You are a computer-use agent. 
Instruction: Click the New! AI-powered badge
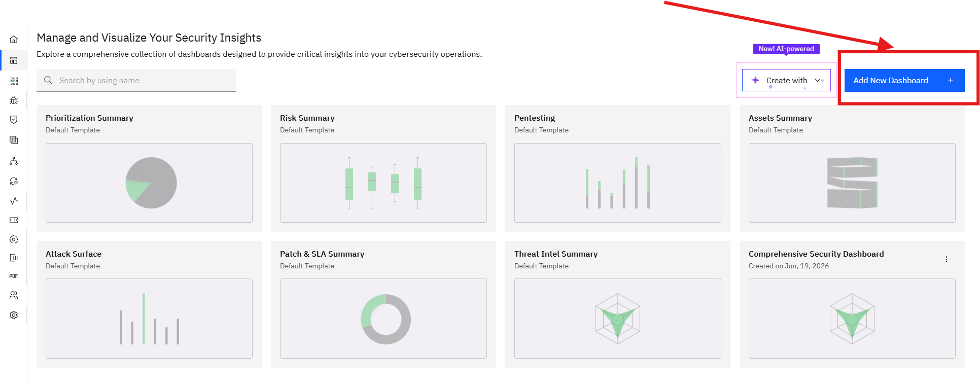tap(786, 49)
